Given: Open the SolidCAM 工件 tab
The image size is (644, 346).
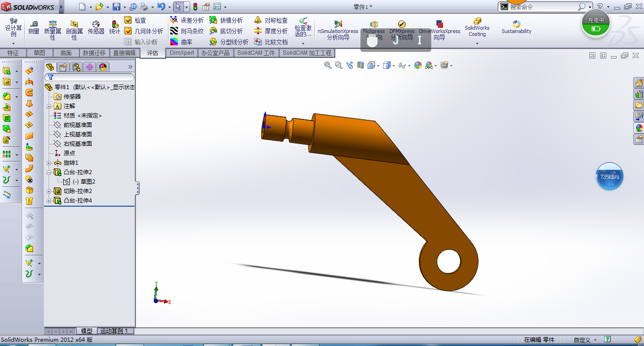Looking at the screenshot, I should point(256,53).
